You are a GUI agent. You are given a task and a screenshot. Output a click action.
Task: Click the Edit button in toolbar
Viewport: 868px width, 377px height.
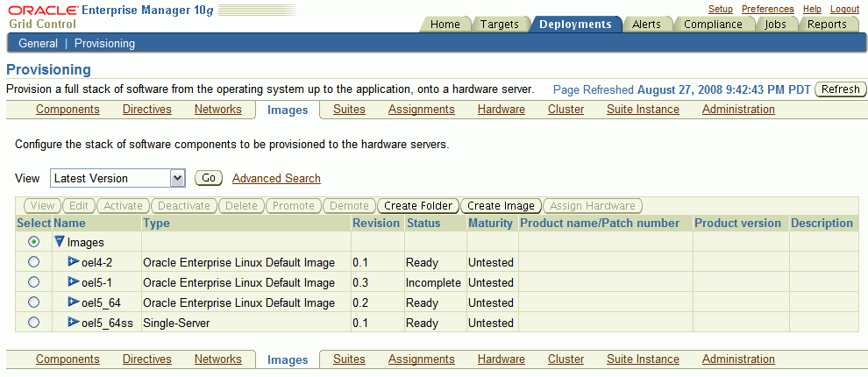tap(79, 206)
